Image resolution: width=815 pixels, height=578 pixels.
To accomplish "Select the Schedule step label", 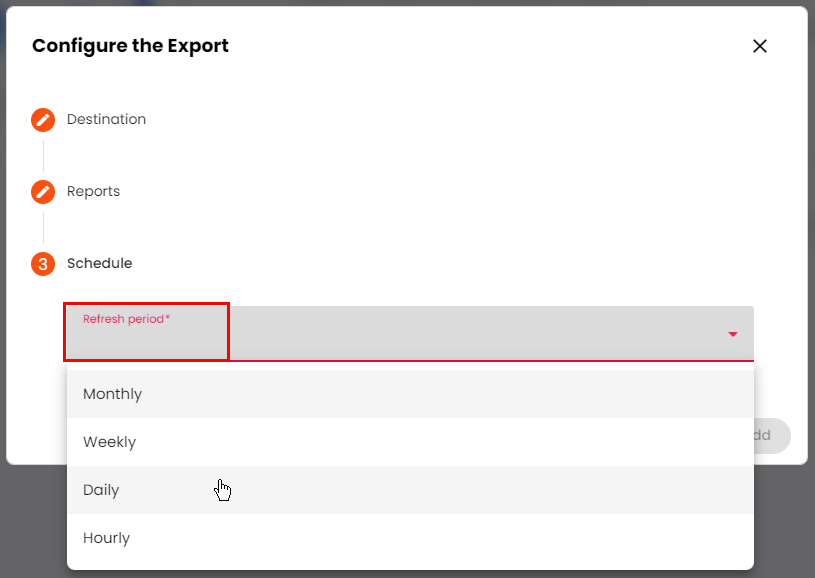I will pyautogui.click(x=99, y=264).
